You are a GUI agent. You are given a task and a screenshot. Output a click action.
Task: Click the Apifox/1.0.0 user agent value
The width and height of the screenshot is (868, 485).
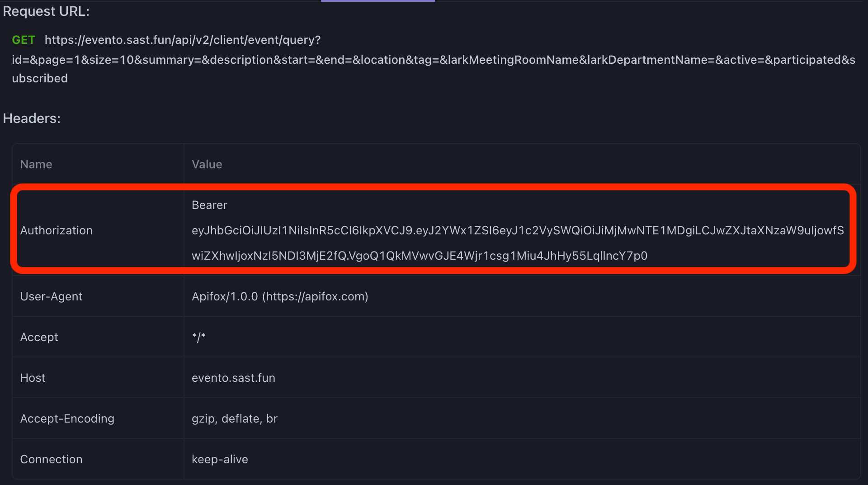(280, 296)
